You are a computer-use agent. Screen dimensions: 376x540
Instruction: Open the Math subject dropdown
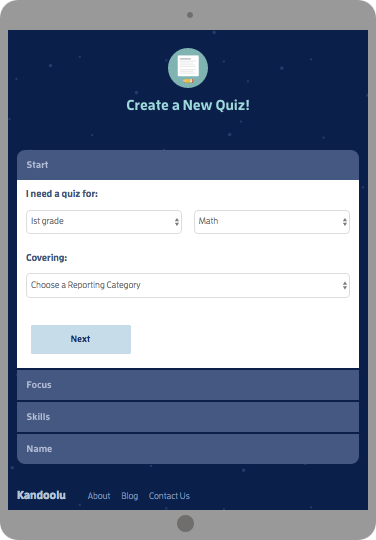[272, 222]
